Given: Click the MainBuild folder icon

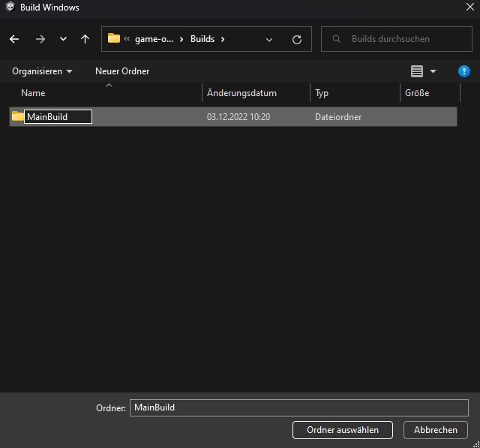Looking at the screenshot, I should 17,116.
